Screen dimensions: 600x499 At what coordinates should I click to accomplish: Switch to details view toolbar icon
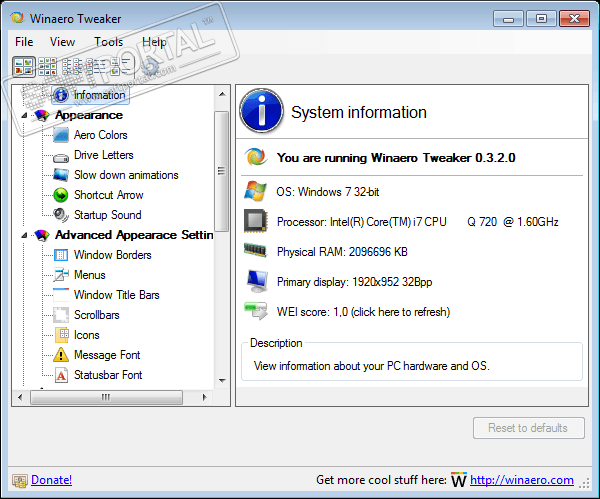click(x=96, y=67)
